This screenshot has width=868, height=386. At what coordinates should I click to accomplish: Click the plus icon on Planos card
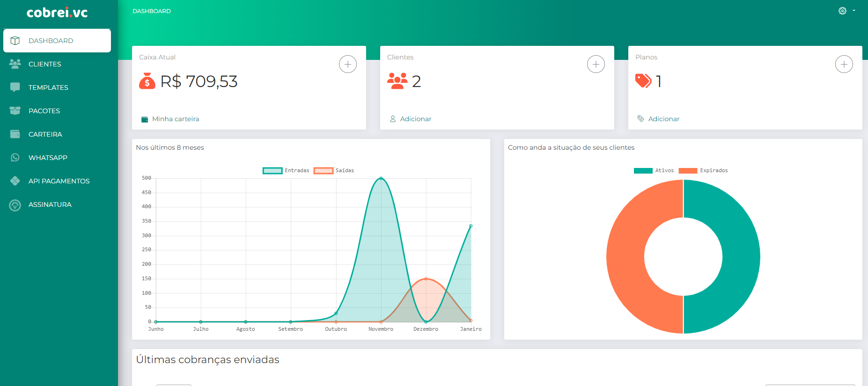(x=844, y=64)
